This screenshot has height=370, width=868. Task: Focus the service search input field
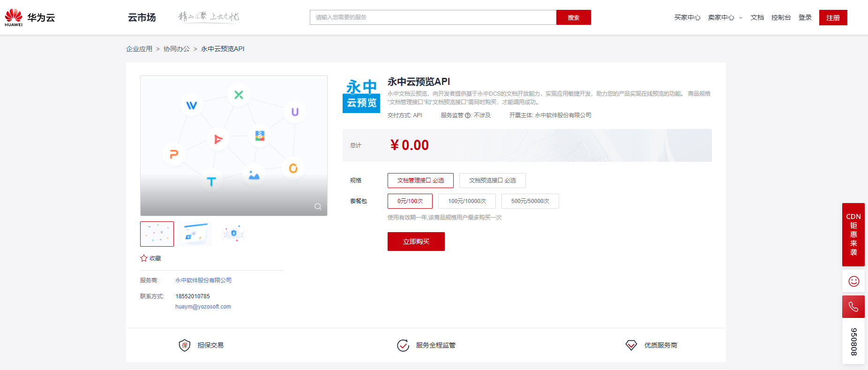(x=433, y=17)
